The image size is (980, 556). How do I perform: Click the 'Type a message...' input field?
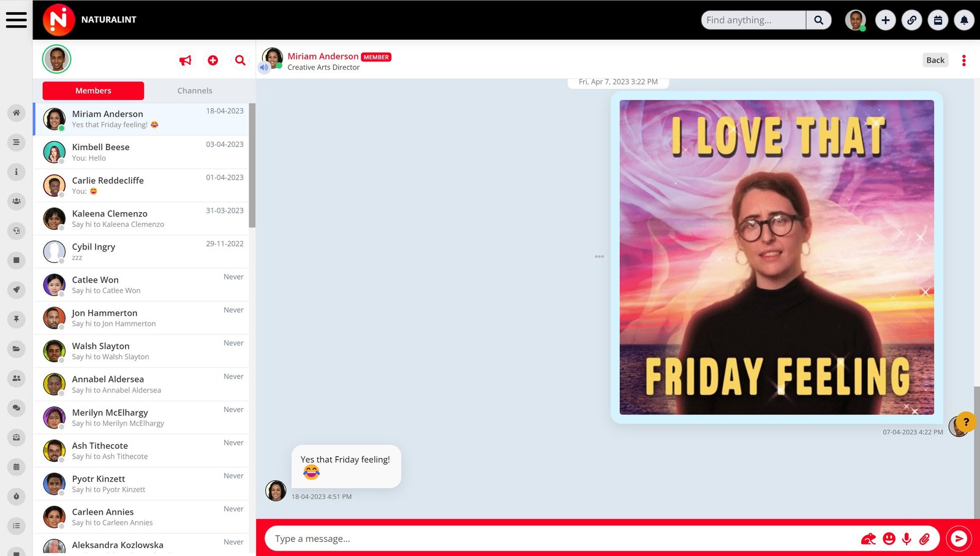(551, 539)
